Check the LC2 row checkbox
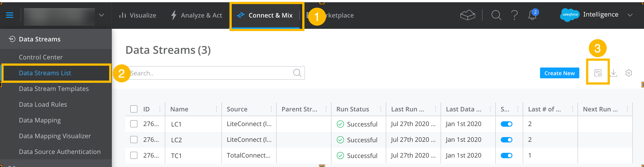Image resolution: width=644 pixels, height=167 pixels. (134, 140)
